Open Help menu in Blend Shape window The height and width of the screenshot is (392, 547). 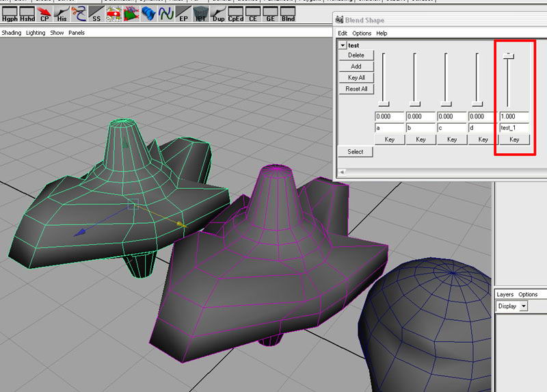tap(382, 33)
